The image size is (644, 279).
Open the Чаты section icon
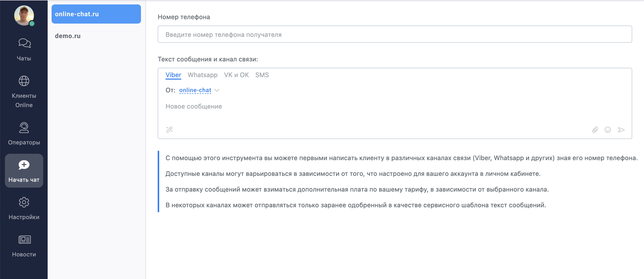(x=24, y=43)
